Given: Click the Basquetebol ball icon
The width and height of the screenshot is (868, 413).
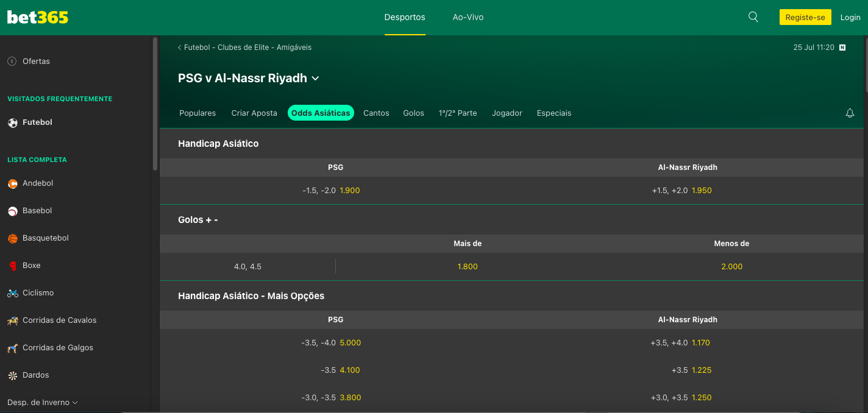Looking at the screenshot, I should point(13,238).
